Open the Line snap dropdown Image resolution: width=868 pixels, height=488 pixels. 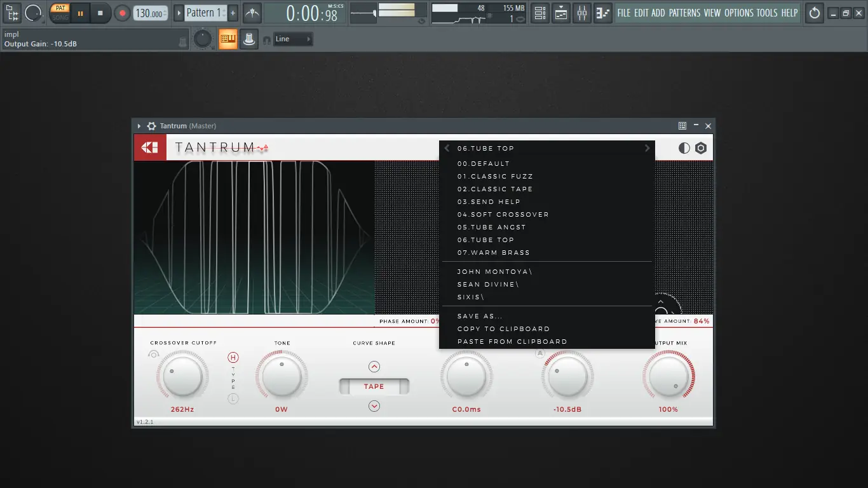pyautogui.click(x=293, y=39)
